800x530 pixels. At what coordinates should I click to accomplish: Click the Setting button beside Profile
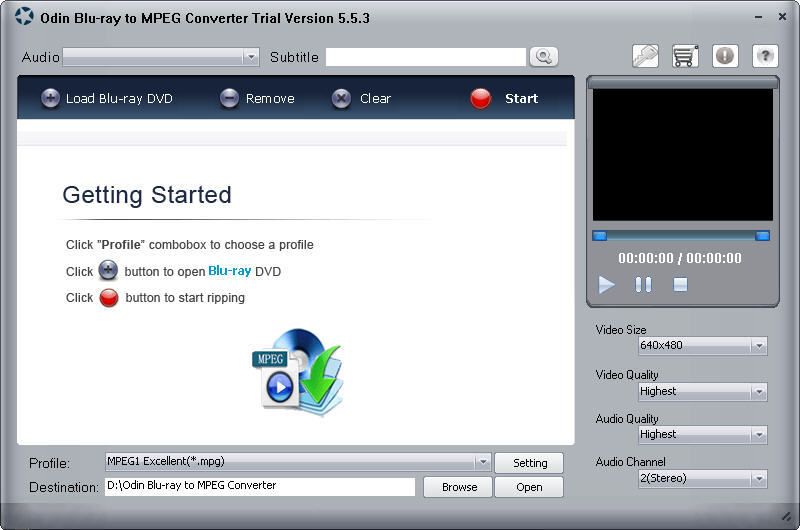pyautogui.click(x=529, y=463)
